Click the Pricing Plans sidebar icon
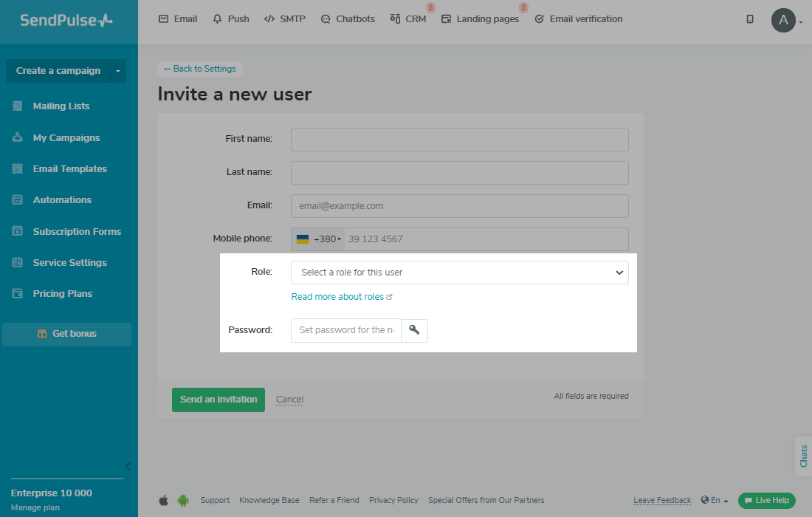Image resolution: width=812 pixels, height=517 pixels. pyautogui.click(x=18, y=294)
